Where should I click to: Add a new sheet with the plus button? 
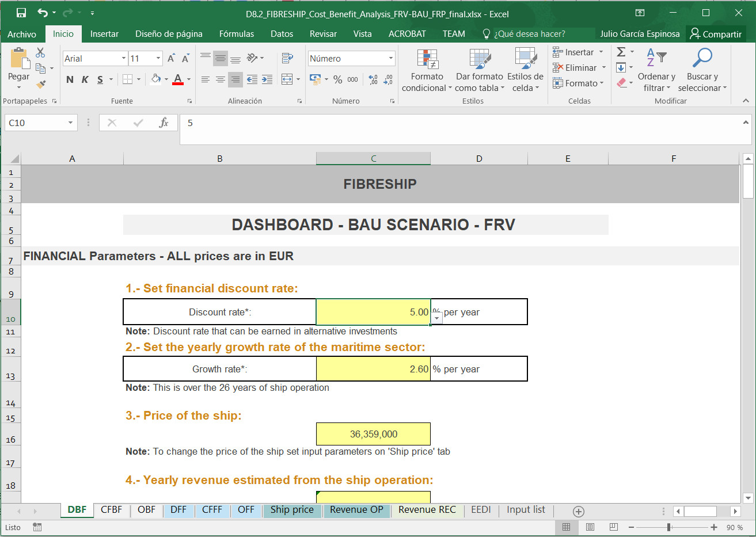578,511
